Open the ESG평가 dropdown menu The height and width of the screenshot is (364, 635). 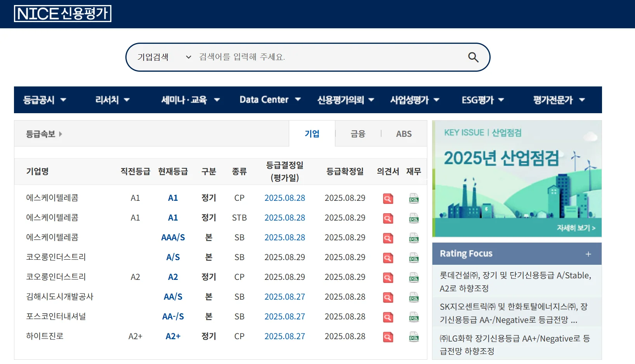[482, 100]
